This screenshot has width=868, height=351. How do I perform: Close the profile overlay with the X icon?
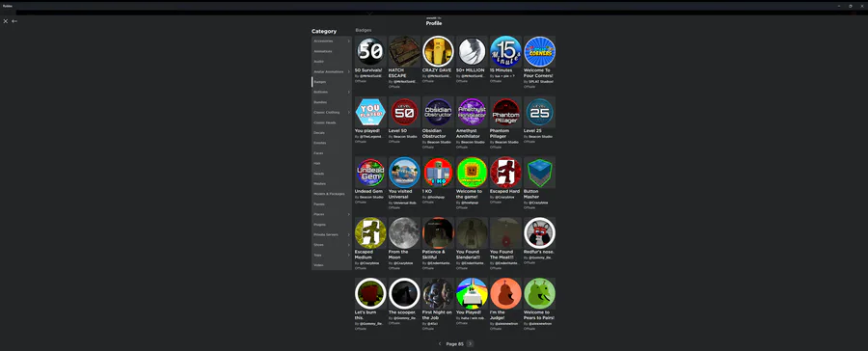pyautogui.click(x=5, y=21)
